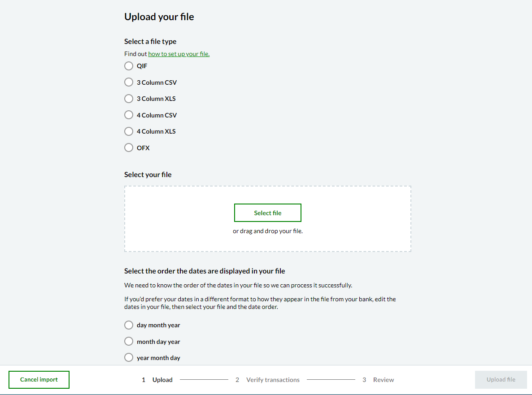Cancel the import

tap(39, 380)
